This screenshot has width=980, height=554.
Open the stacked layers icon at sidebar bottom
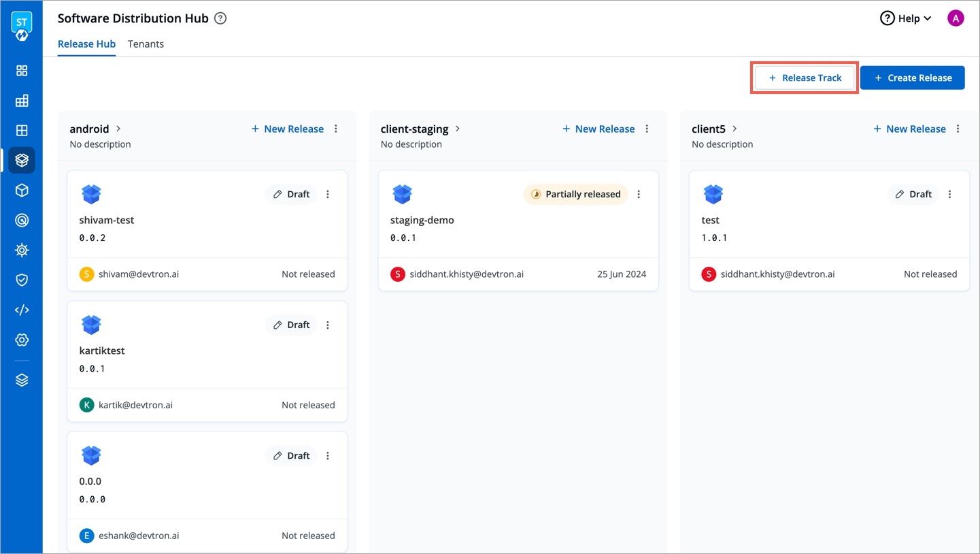click(22, 380)
